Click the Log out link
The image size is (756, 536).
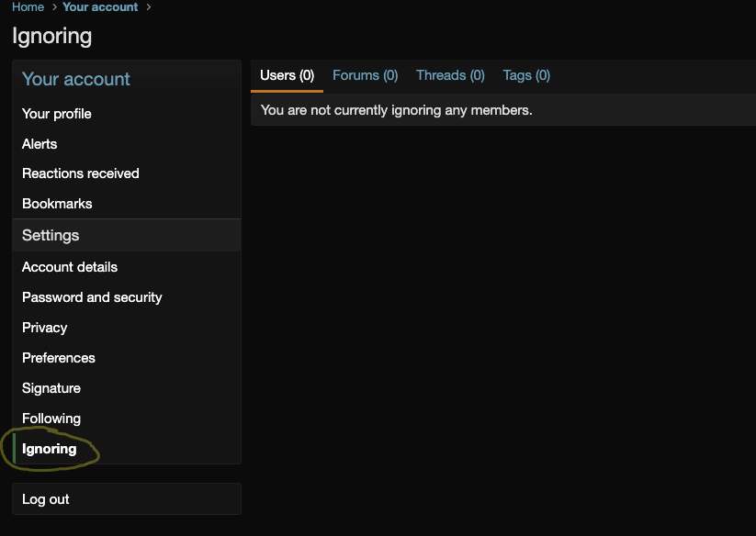coord(46,499)
